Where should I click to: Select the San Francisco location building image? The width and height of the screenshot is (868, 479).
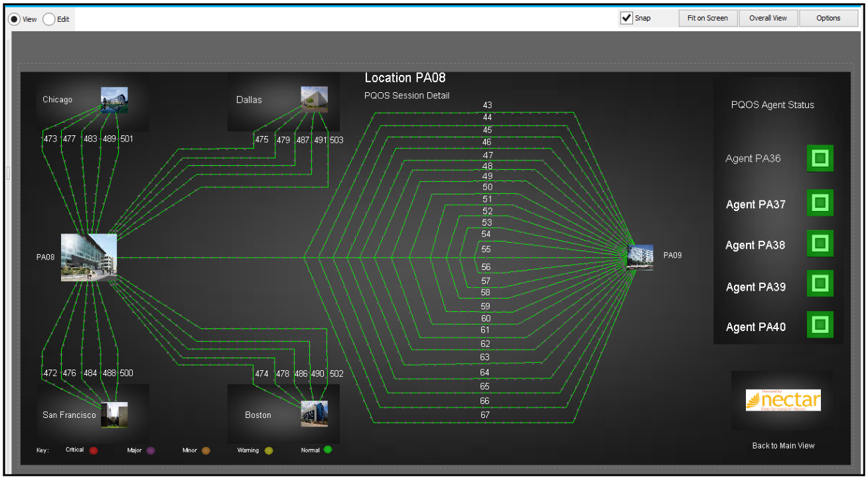[114, 414]
